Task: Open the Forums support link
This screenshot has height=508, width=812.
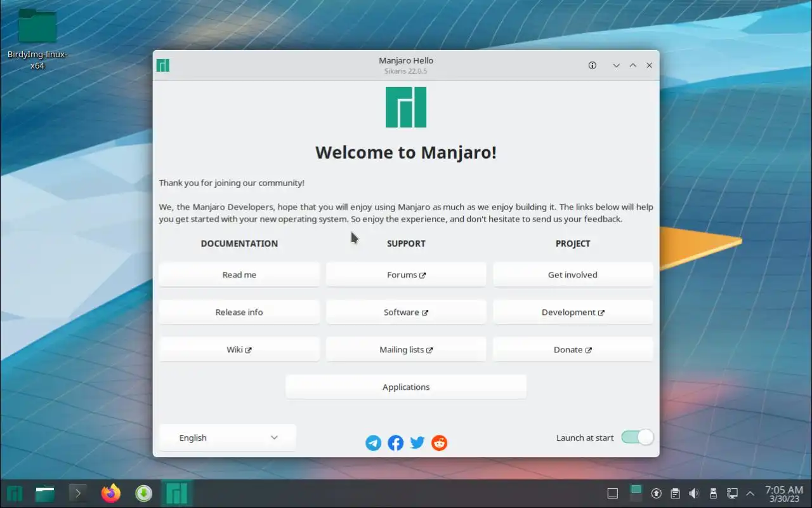Action: (406, 275)
